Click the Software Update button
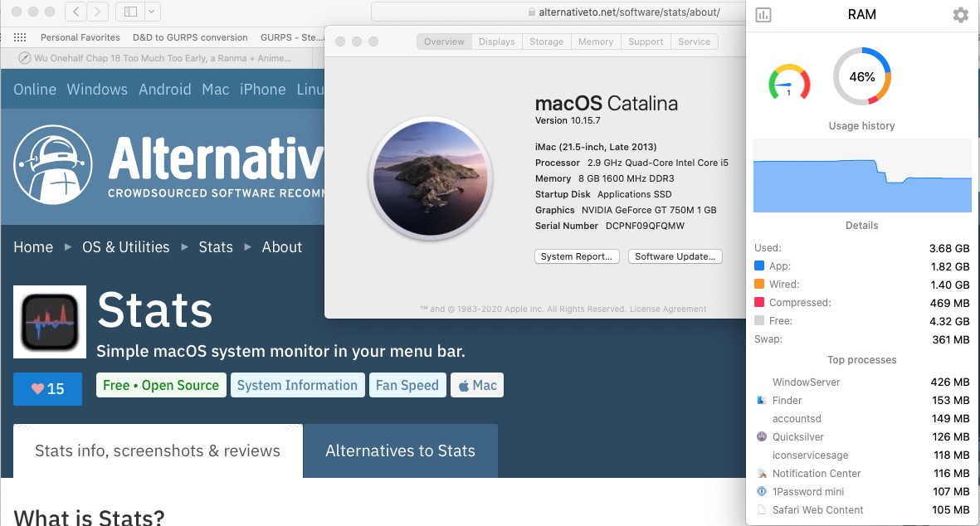 pyautogui.click(x=675, y=256)
